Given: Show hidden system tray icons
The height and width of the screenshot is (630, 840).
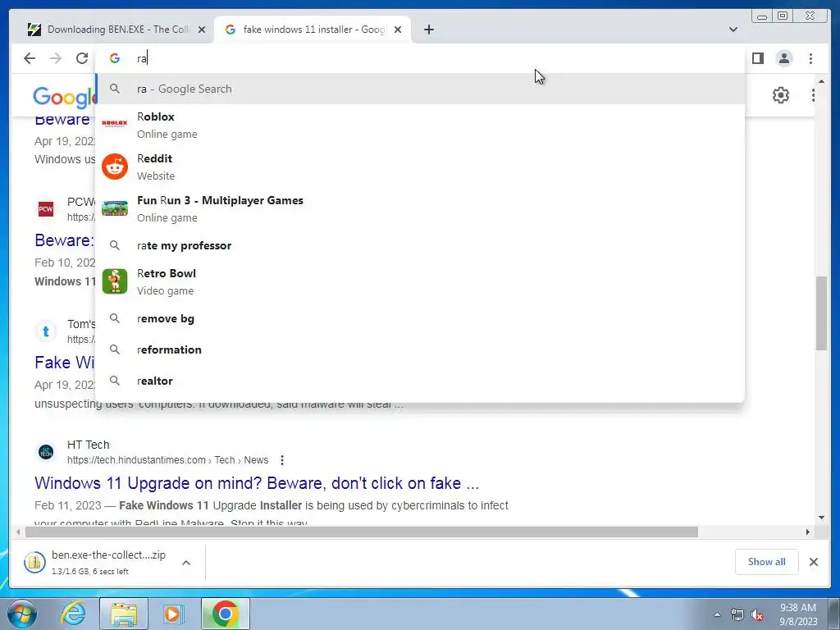Looking at the screenshot, I should point(717,614).
